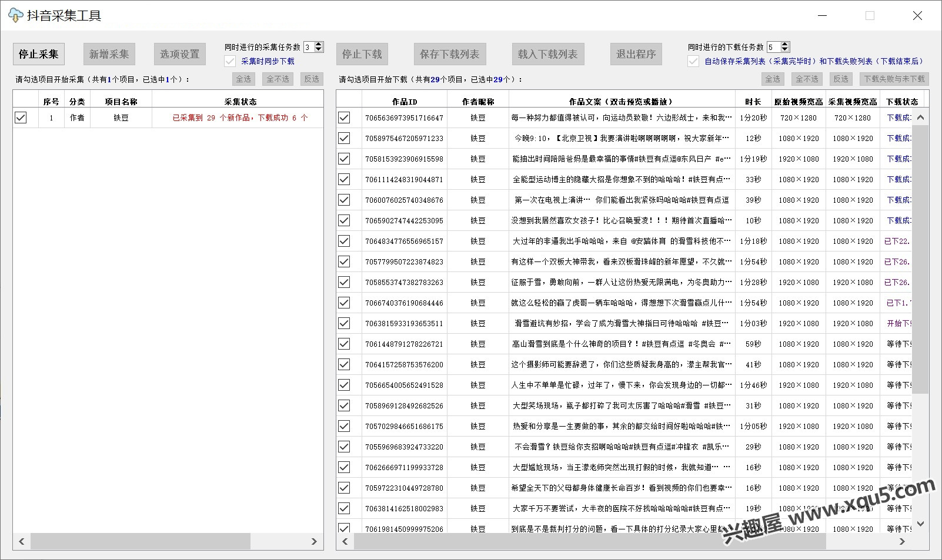Click the 停止采集 button

tap(39, 54)
